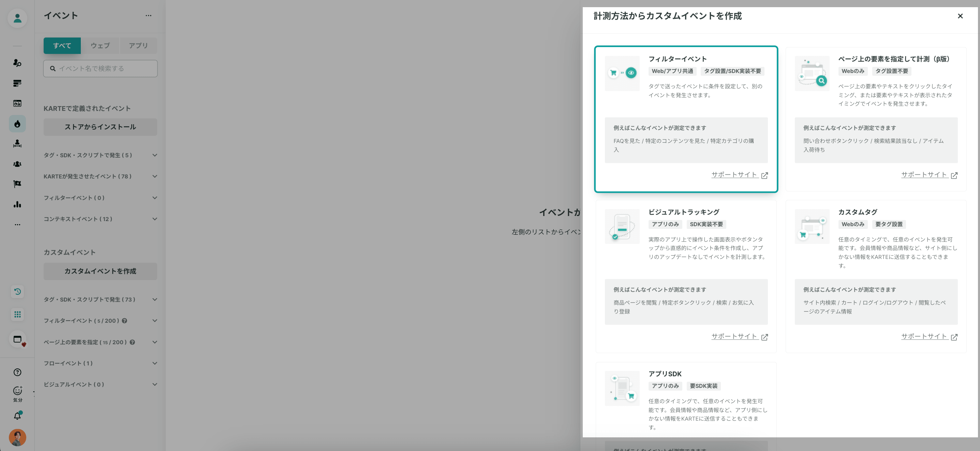Viewport: 980px width, 451px height.
Task: Open the apps grid icon in sidebar
Action: (17, 314)
